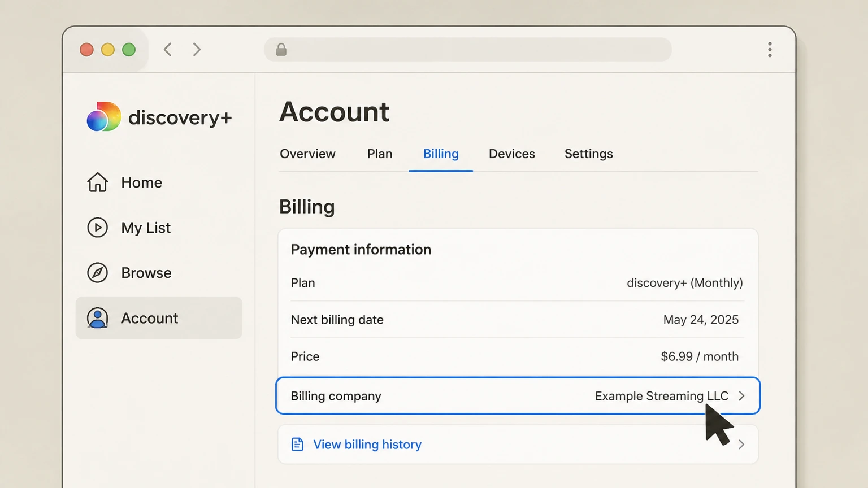
Task: Click the Billing company label
Action: [x=336, y=396]
